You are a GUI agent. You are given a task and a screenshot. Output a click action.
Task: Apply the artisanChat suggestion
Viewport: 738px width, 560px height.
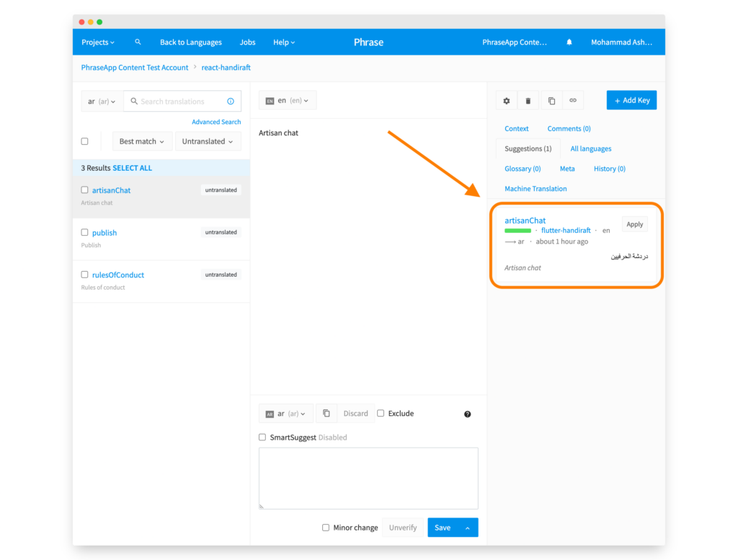[634, 224]
